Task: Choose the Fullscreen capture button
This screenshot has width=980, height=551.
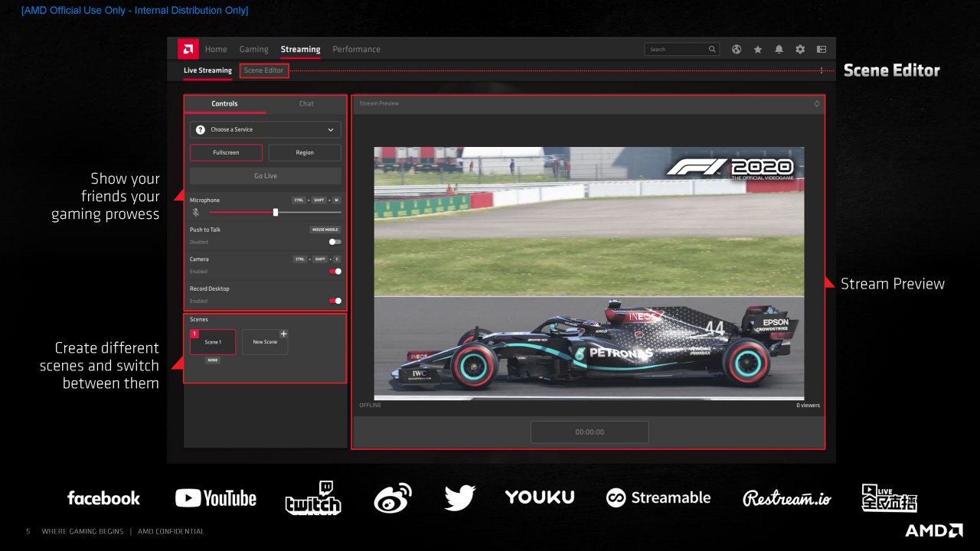Action: click(x=226, y=152)
